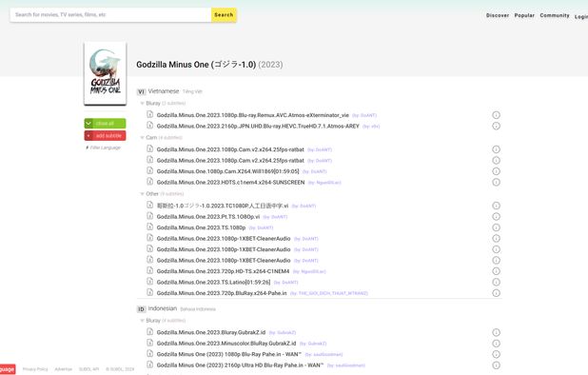Open the SUBDL API footer link
The height and width of the screenshot is (375, 588).
point(88,369)
